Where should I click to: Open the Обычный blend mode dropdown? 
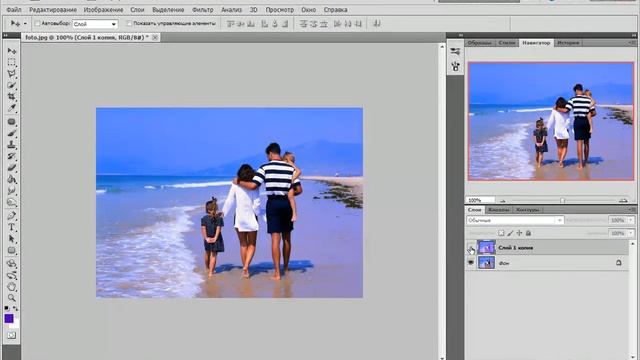[515, 220]
